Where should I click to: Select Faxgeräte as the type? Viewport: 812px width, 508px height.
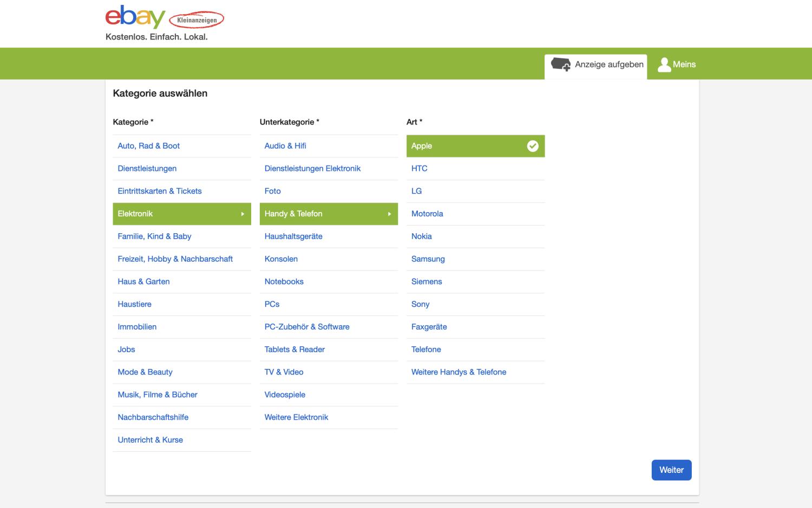click(x=475, y=327)
